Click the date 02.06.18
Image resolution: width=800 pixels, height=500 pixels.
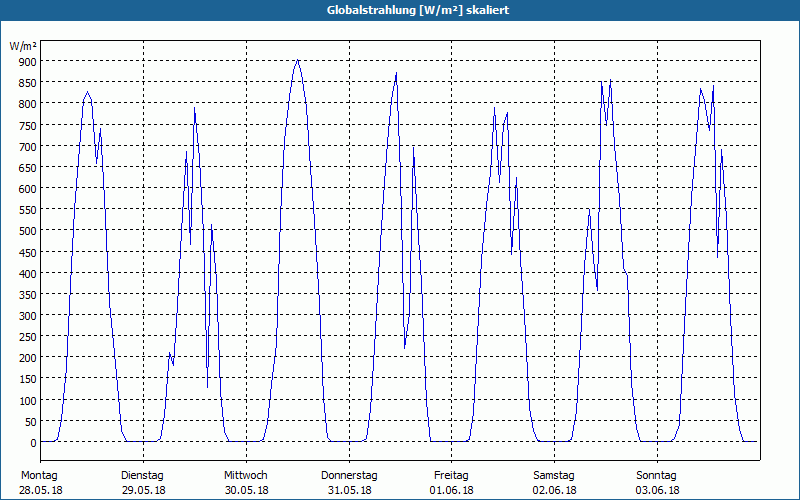pyautogui.click(x=555, y=490)
